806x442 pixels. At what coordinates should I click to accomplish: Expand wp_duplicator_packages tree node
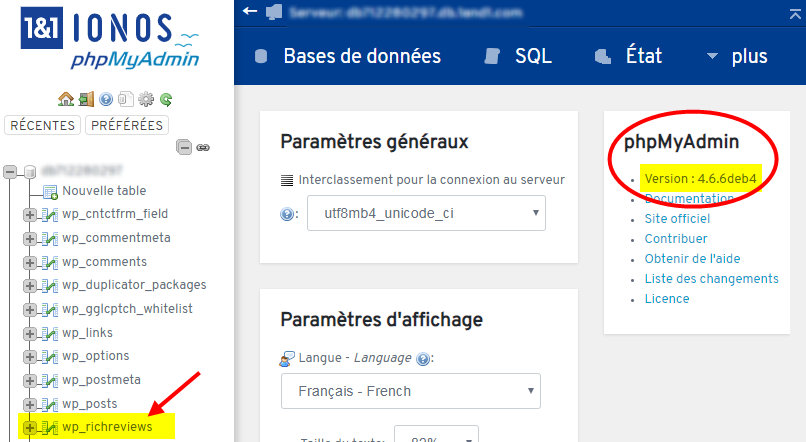30,286
